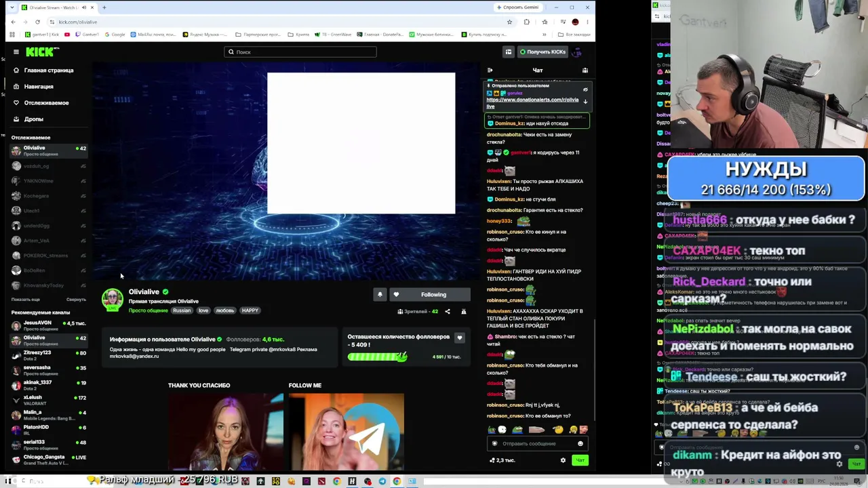Open a new browser tab
The height and width of the screenshot is (488, 868).
104,7
